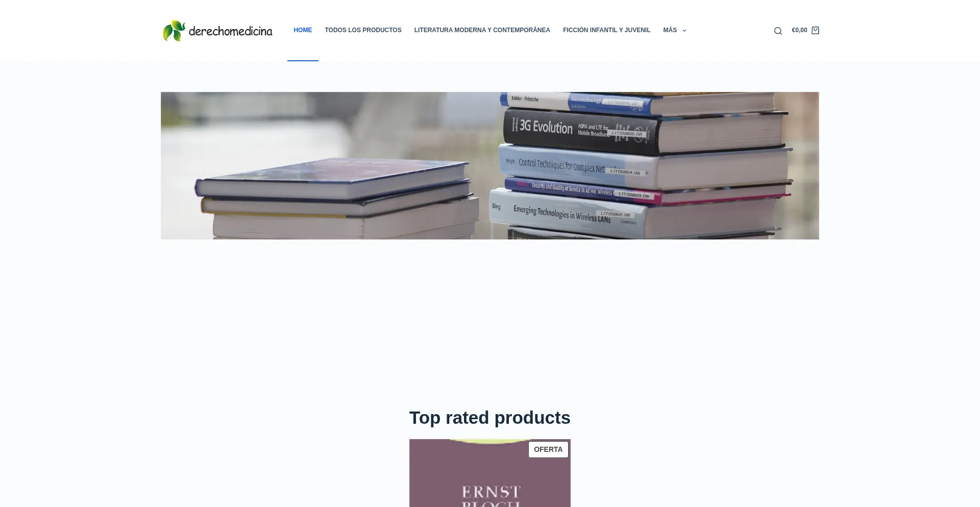Open the Ernst Bloch book product
Viewport: 980px width, 507px height.
tap(489, 473)
